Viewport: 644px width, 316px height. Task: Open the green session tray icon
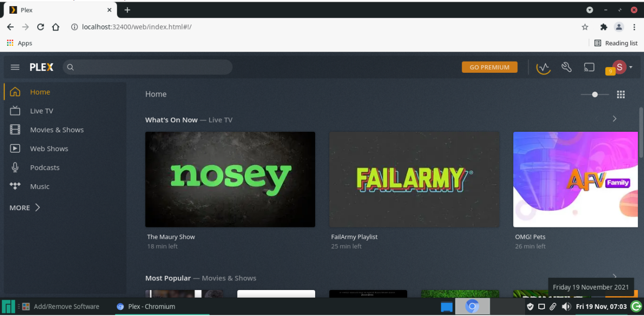[x=636, y=306]
